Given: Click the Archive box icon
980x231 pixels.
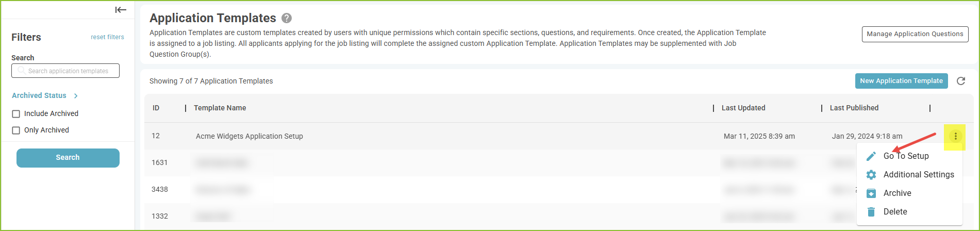Looking at the screenshot, I should (871, 193).
